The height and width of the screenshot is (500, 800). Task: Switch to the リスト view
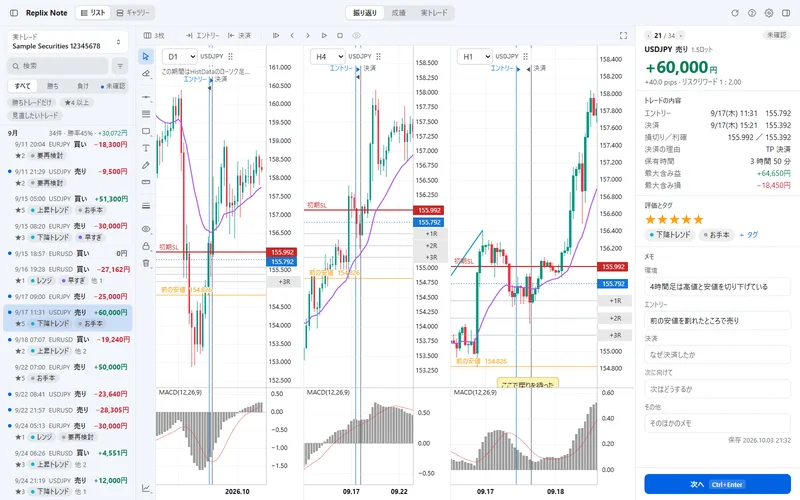point(93,13)
